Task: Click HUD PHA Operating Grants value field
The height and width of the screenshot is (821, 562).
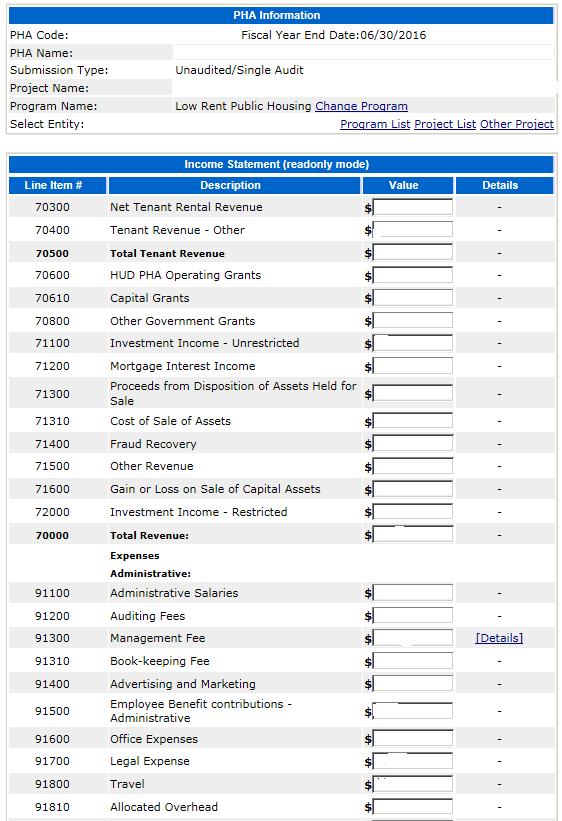Action: coord(413,275)
